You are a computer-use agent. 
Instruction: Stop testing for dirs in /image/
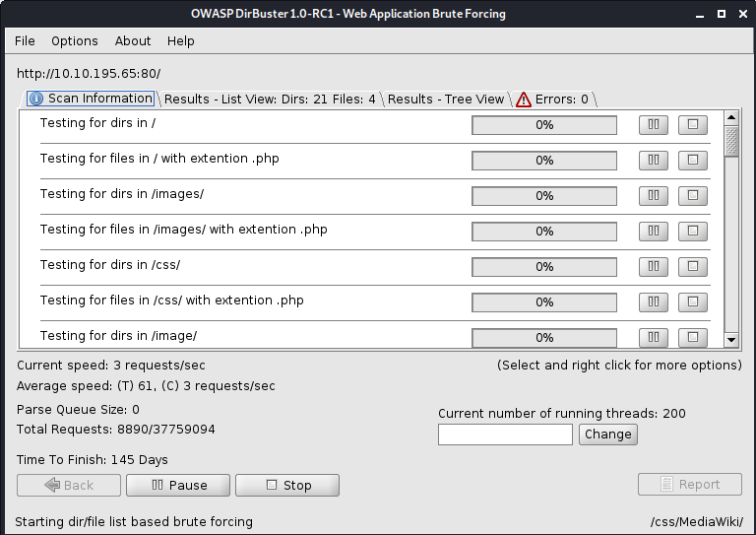(693, 337)
